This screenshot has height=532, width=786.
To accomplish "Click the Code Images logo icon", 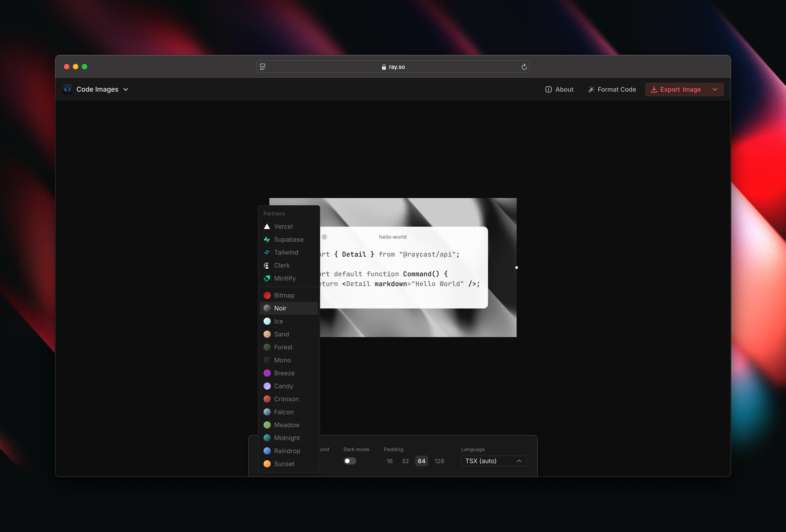I will tap(68, 89).
